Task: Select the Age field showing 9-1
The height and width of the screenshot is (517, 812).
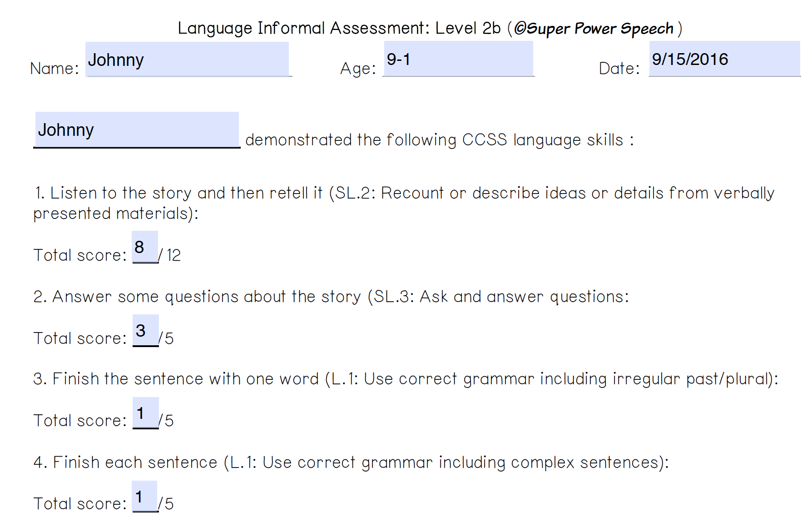Action: pyautogui.click(x=458, y=59)
